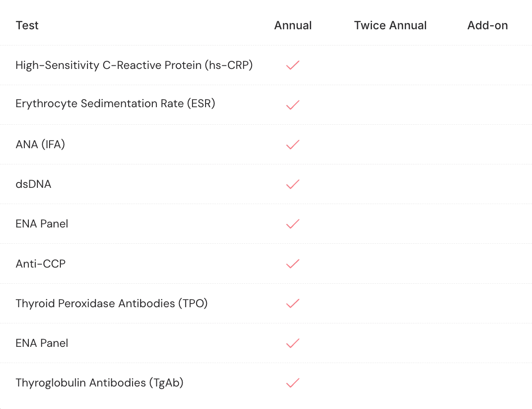This screenshot has width=532, height=409.
Task: Open Thyroid Peroxidase Antibodies (TPO) test
Action: tap(112, 303)
